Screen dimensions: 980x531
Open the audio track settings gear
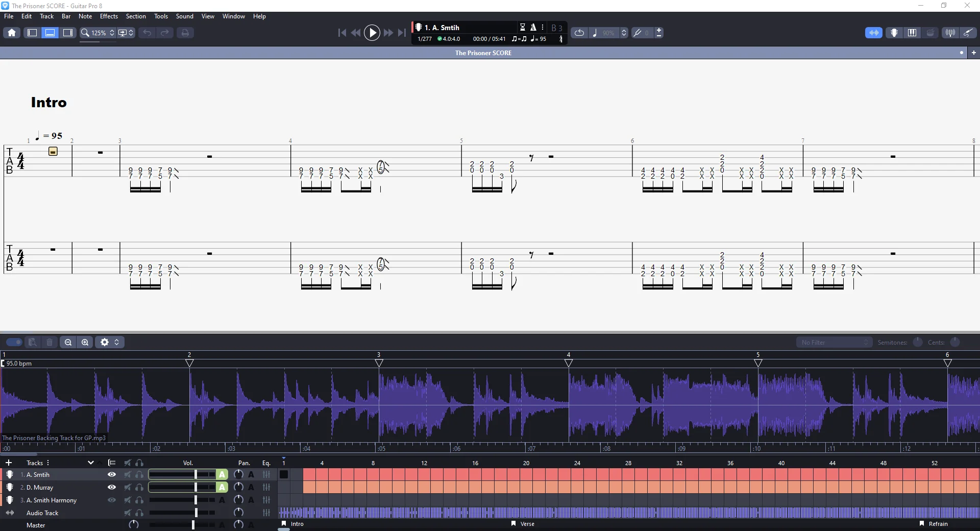tap(105, 342)
